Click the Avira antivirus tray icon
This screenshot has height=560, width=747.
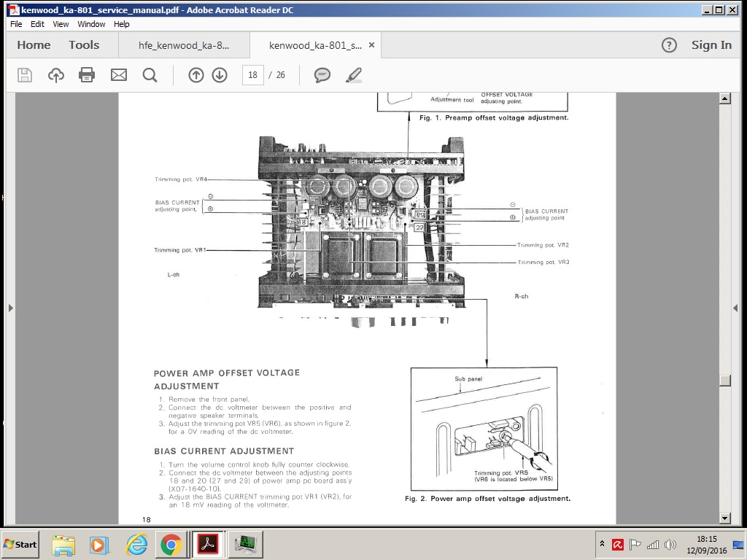pyautogui.click(x=618, y=544)
